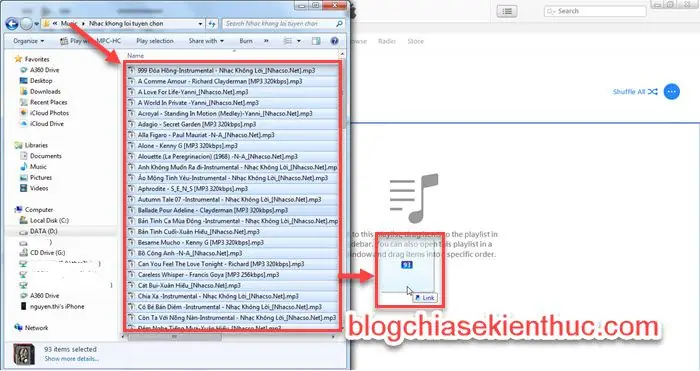Click album art thumbnail in details pane

click(x=24, y=354)
